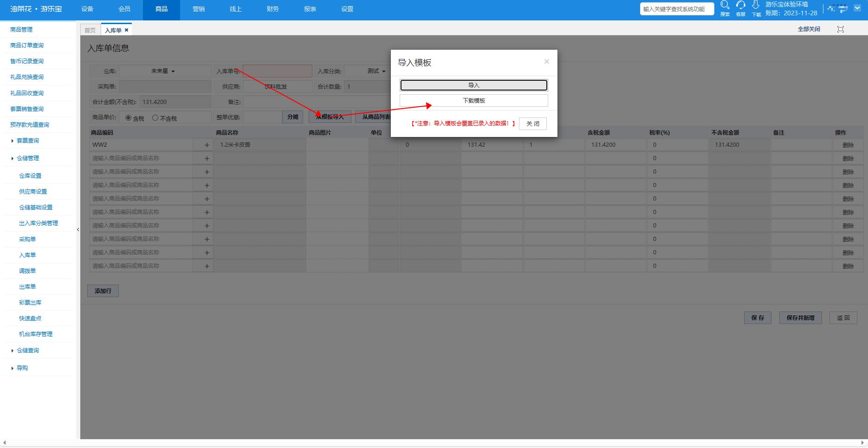Click the 保存 button
868x448 pixels.
[x=758, y=318]
